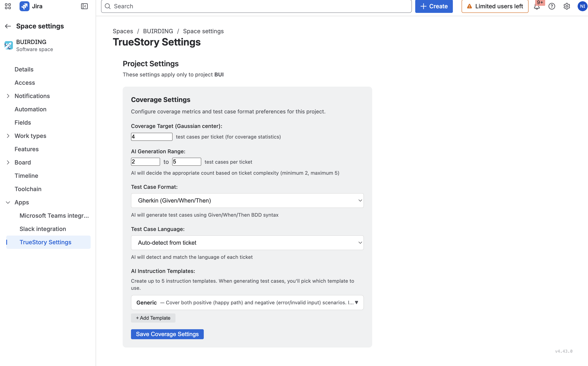Click the Add Template button
The height and width of the screenshot is (366, 588).
(x=153, y=318)
